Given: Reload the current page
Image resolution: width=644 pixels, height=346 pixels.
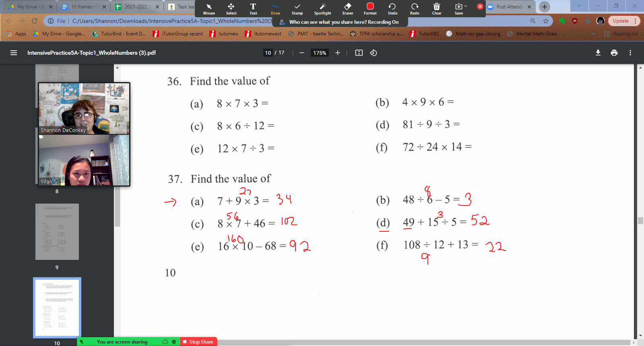Looking at the screenshot, I should [x=35, y=21].
